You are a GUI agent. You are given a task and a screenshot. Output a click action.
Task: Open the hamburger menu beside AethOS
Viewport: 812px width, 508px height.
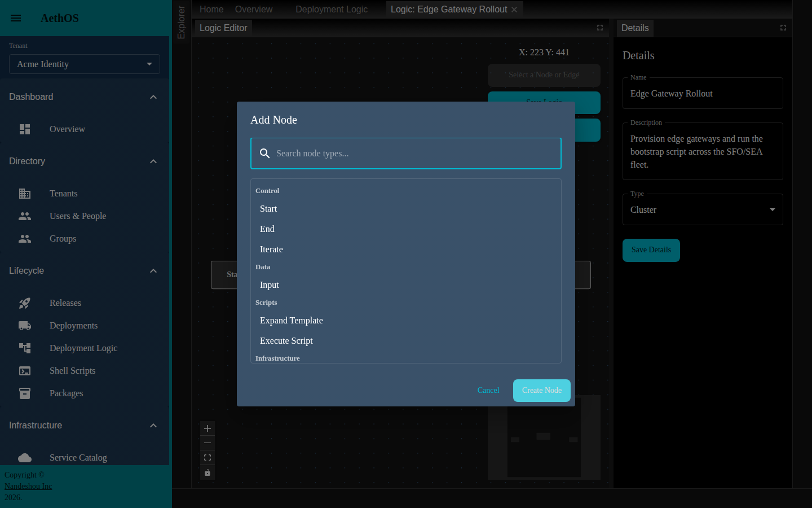[x=16, y=18]
